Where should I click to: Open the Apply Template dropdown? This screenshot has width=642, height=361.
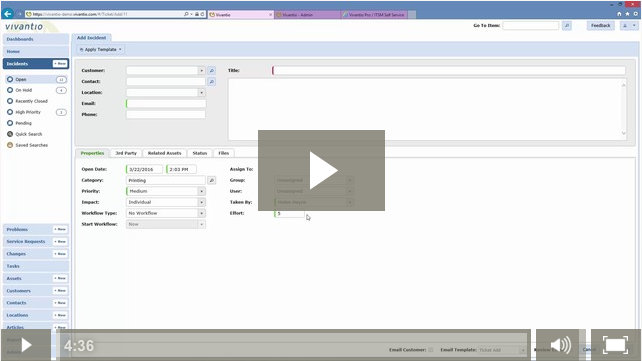(x=101, y=50)
